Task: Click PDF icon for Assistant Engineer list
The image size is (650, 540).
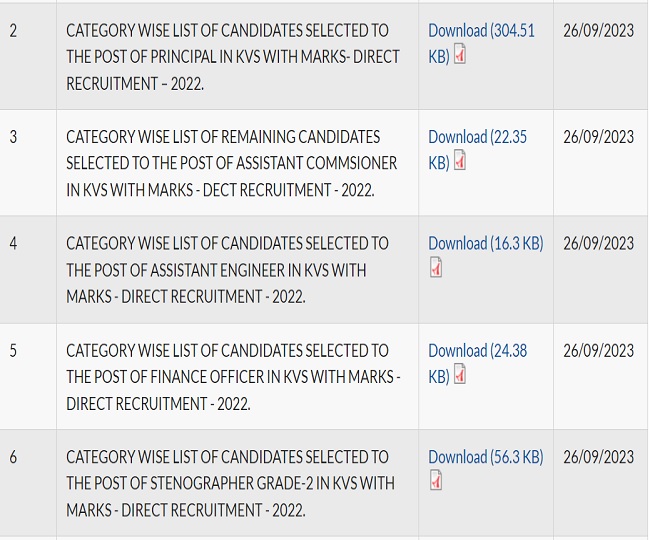Action: [x=436, y=269]
